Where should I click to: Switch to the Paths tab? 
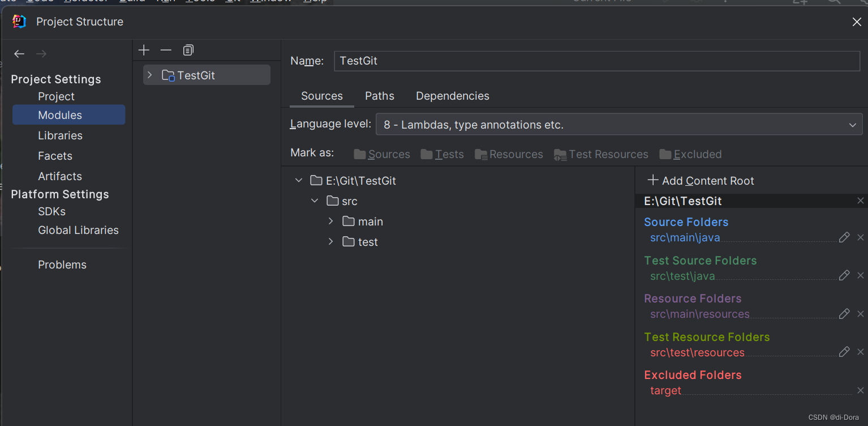click(380, 96)
